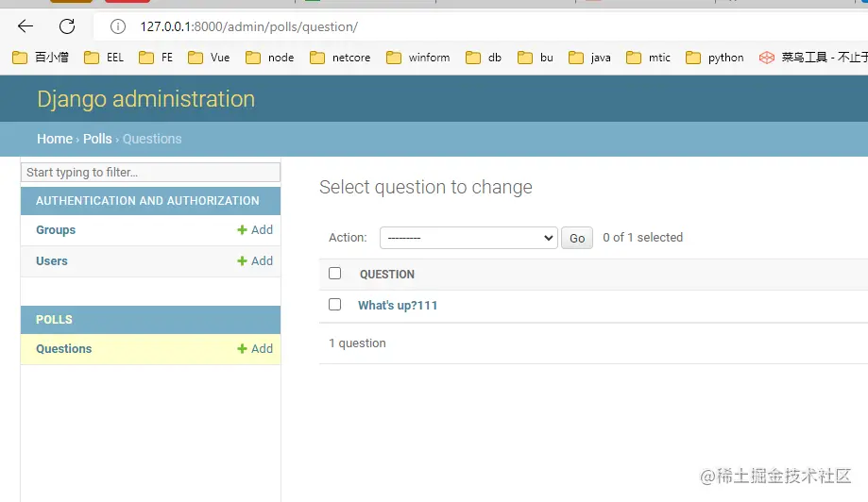Viewport: 868px width, 502px height.
Task: Click the '0 of 1 selected' text
Action: click(x=642, y=237)
